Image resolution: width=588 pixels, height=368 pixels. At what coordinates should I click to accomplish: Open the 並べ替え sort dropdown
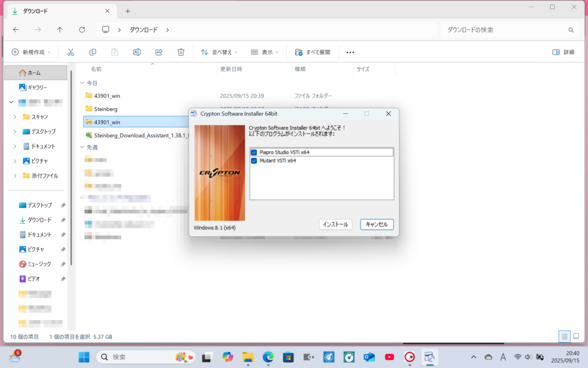point(219,52)
